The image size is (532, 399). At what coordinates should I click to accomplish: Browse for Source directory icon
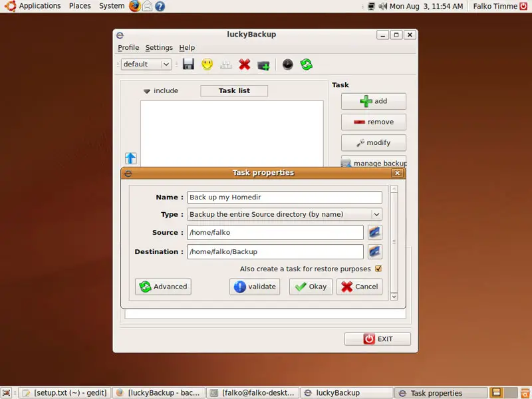point(375,232)
